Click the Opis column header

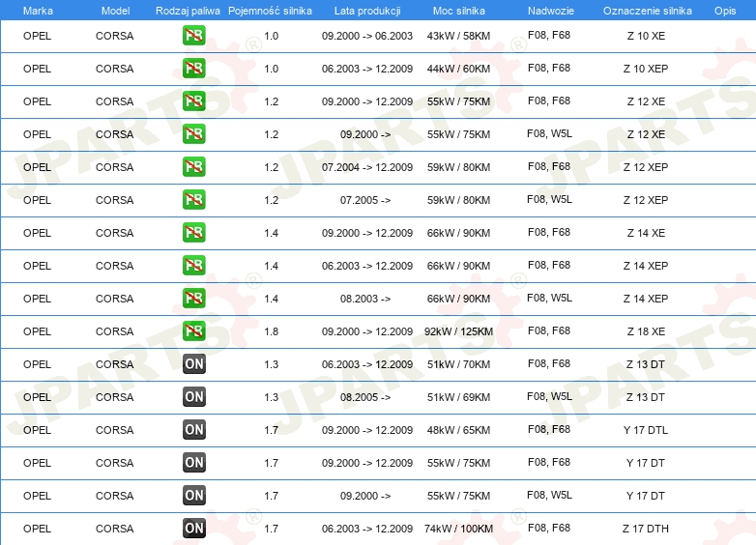pyautogui.click(x=725, y=11)
